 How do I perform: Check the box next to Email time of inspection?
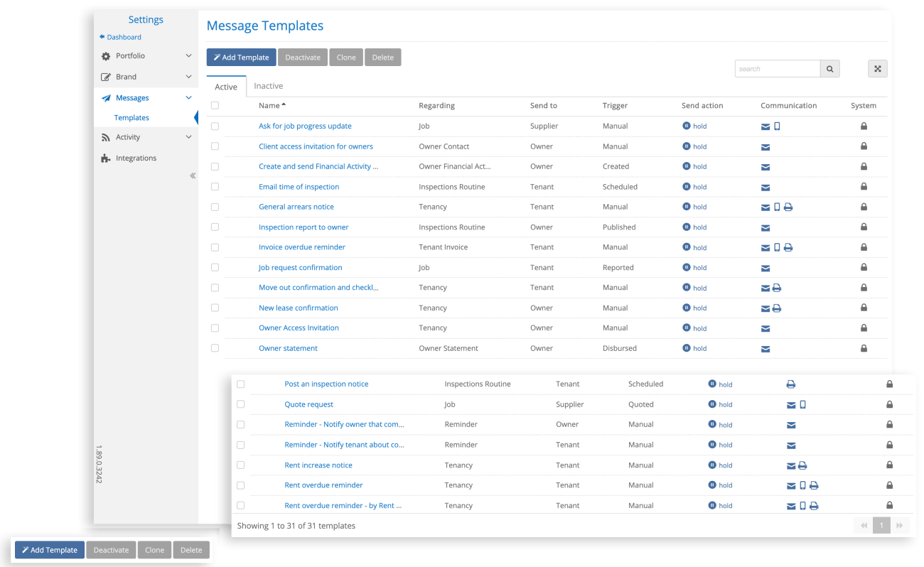pos(215,186)
